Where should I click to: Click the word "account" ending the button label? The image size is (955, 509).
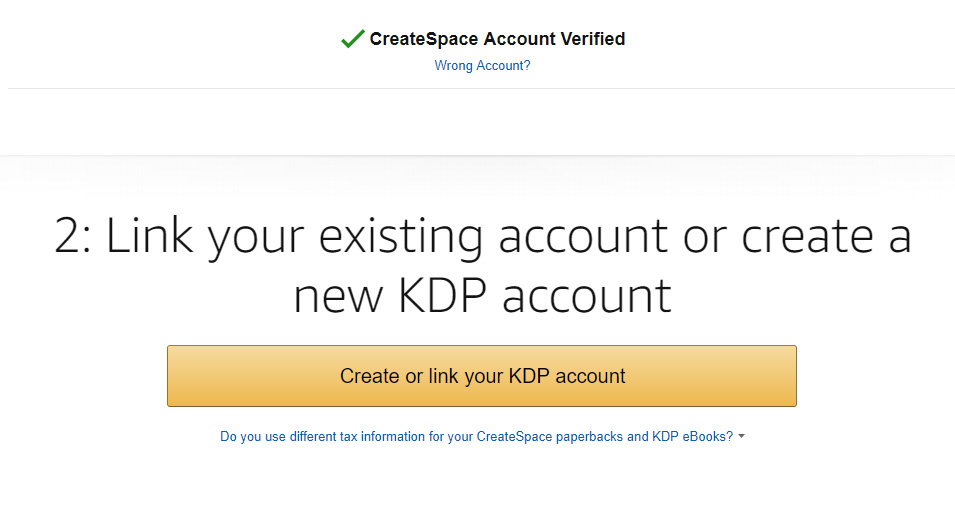pos(590,376)
